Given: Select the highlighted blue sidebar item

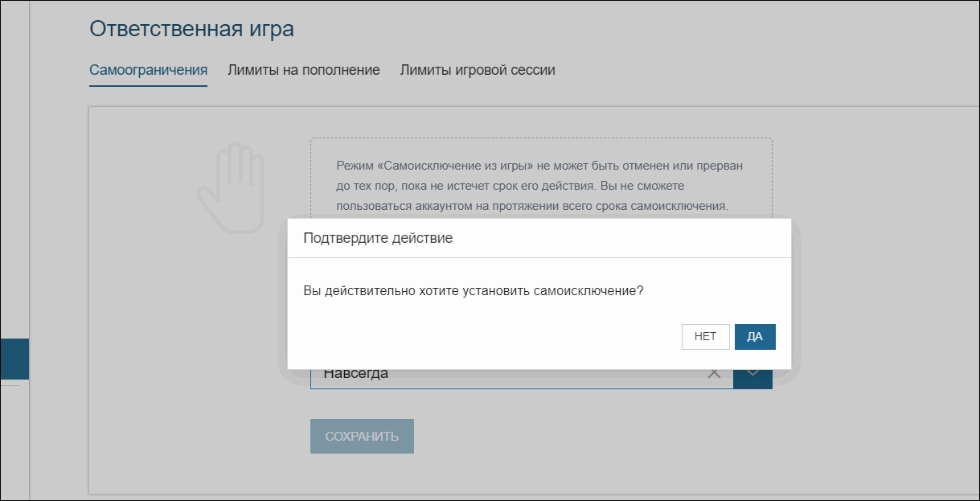Looking at the screenshot, I should tap(14, 359).
